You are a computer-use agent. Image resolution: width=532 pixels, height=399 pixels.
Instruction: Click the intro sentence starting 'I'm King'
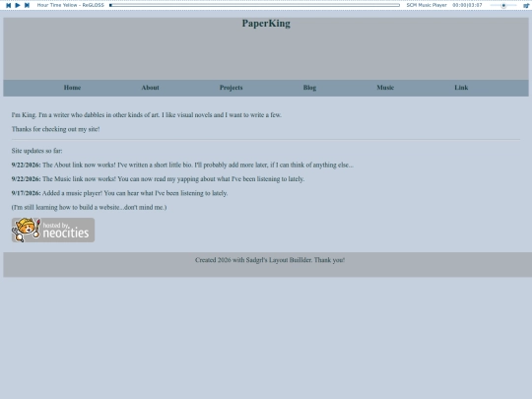(x=147, y=115)
